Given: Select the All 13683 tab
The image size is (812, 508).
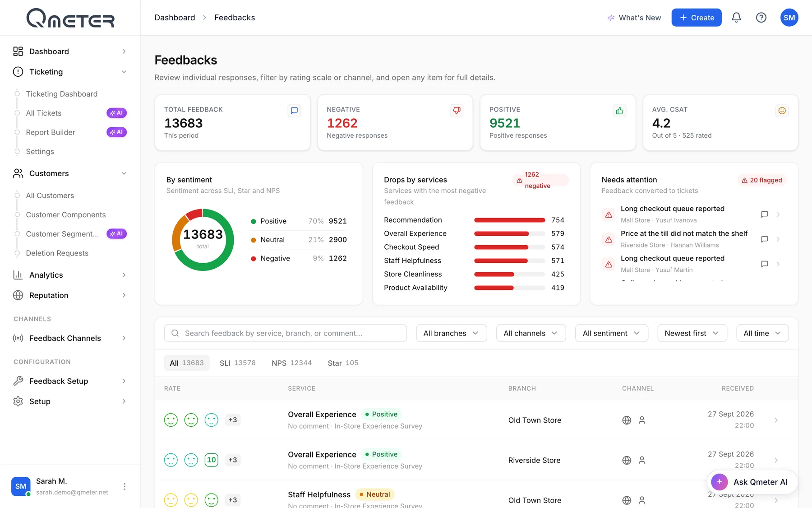Looking at the screenshot, I should (x=187, y=363).
